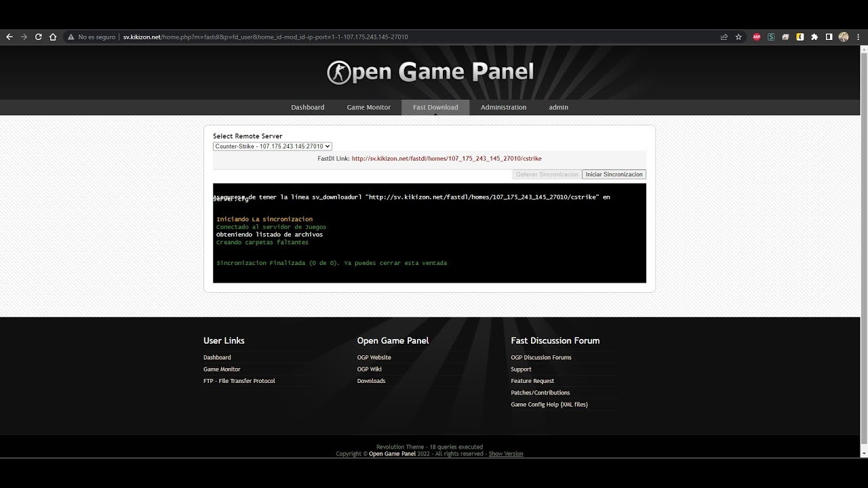Open the green S extension icon
Viewport: 868px width, 488px height.
point(771,37)
